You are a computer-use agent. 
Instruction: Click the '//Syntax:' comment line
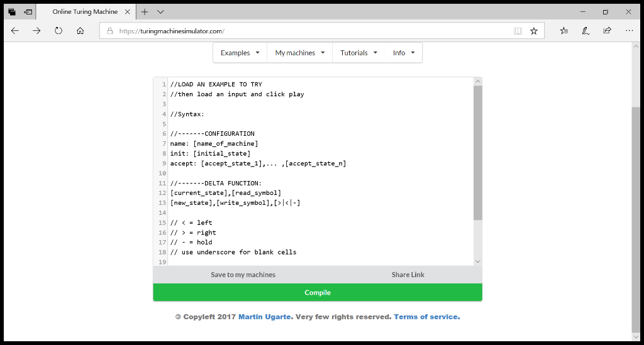click(187, 114)
